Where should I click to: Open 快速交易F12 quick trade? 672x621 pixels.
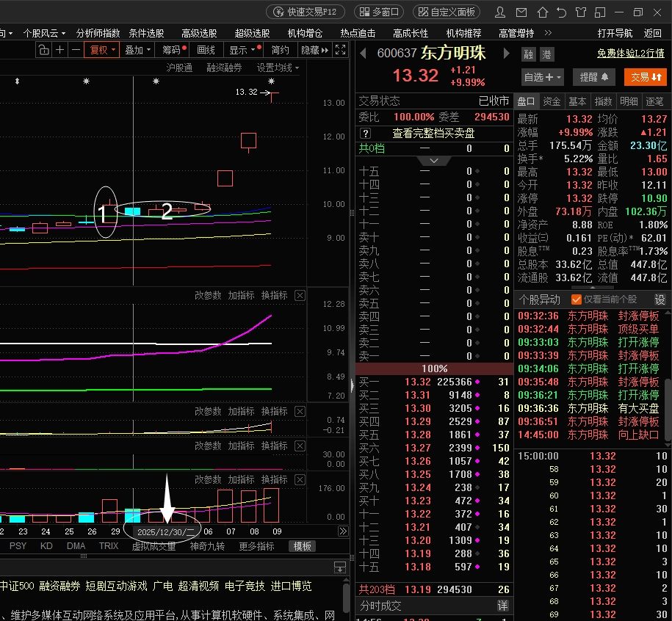click(x=306, y=12)
